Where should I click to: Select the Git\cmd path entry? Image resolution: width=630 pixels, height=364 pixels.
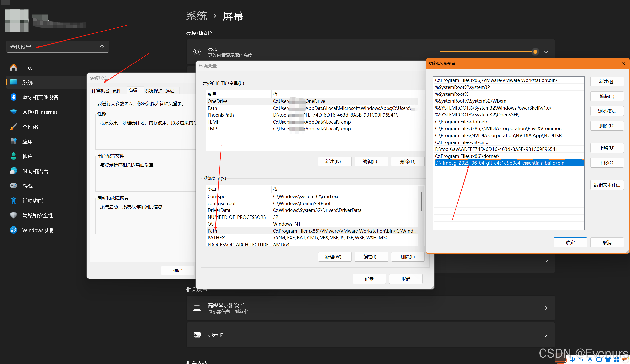click(x=462, y=142)
